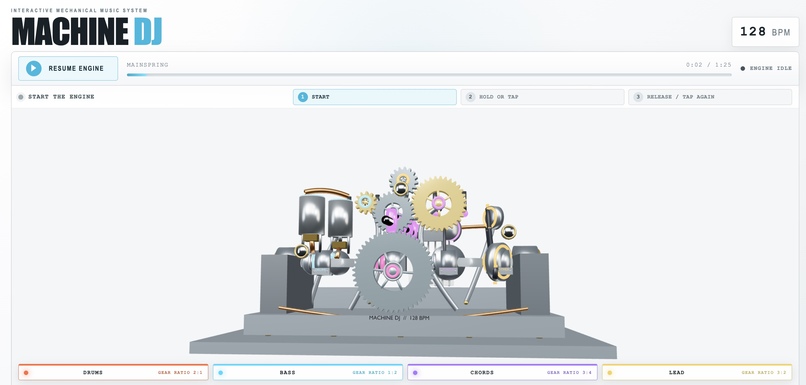Click the twin steel piston cylinders
The image size is (806, 385).
(x=326, y=216)
